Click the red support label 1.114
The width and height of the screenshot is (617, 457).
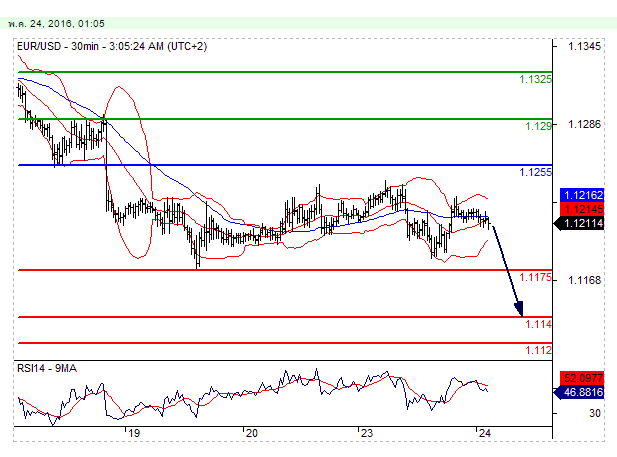[538, 324]
